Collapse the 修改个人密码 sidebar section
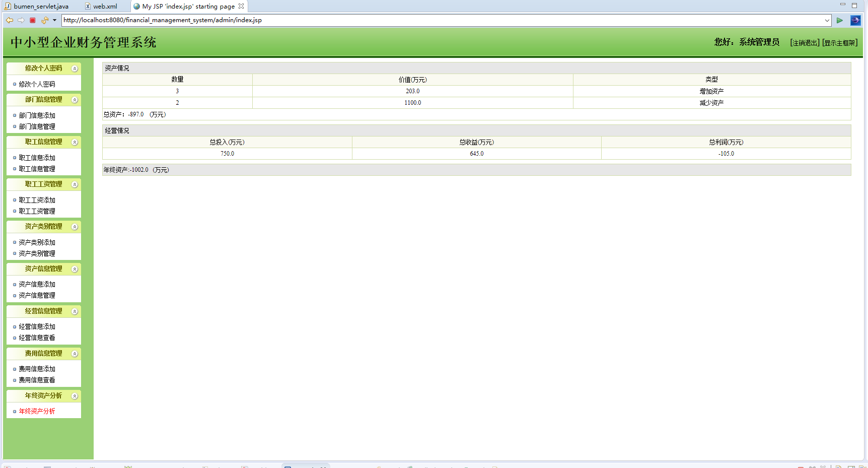This screenshot has width=868, height=468. (75, 69)
